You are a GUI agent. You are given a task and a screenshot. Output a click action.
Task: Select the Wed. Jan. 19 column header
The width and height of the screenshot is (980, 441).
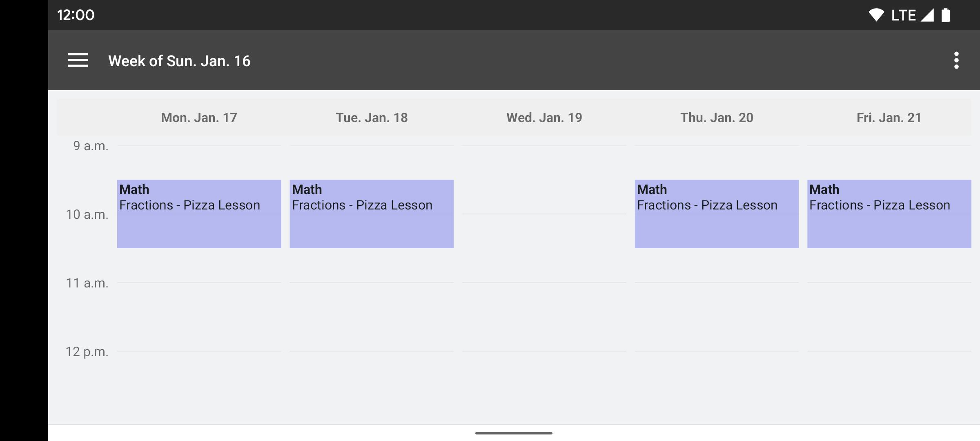coord(544,118)
